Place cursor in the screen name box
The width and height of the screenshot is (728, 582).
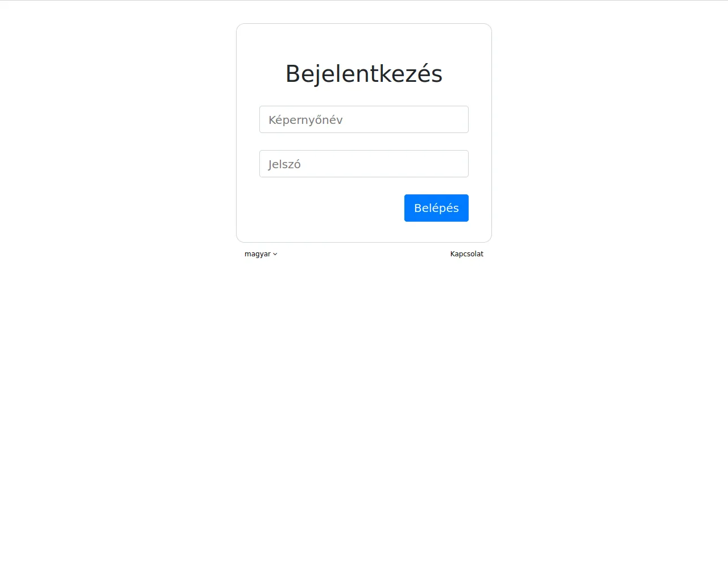364,119
